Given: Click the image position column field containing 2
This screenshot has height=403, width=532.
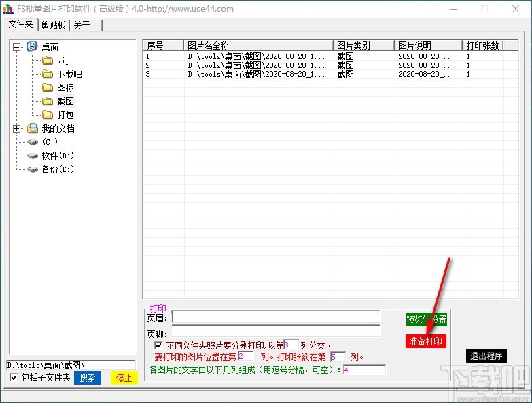Looking at the screenshot, I should point(246,357).
